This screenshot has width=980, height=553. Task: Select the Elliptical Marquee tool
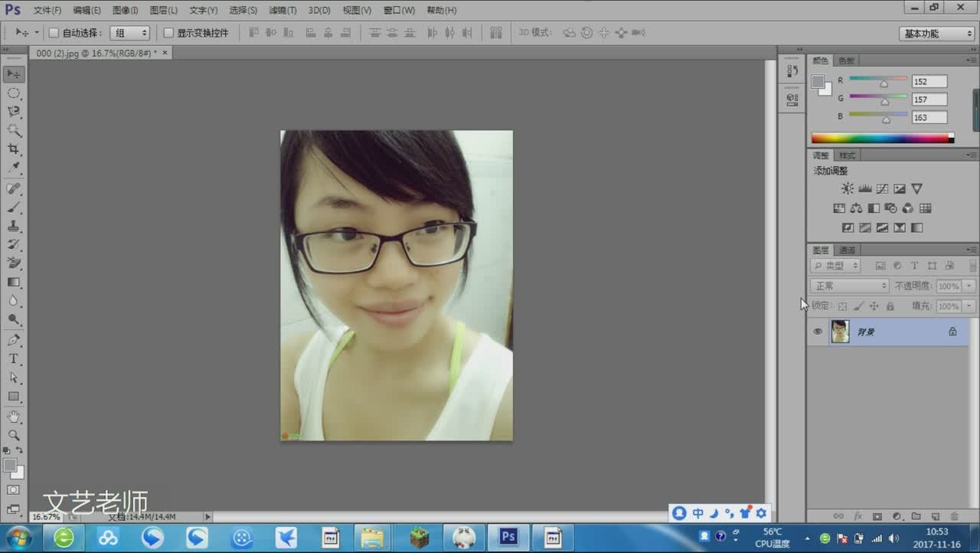click(14, 93)
